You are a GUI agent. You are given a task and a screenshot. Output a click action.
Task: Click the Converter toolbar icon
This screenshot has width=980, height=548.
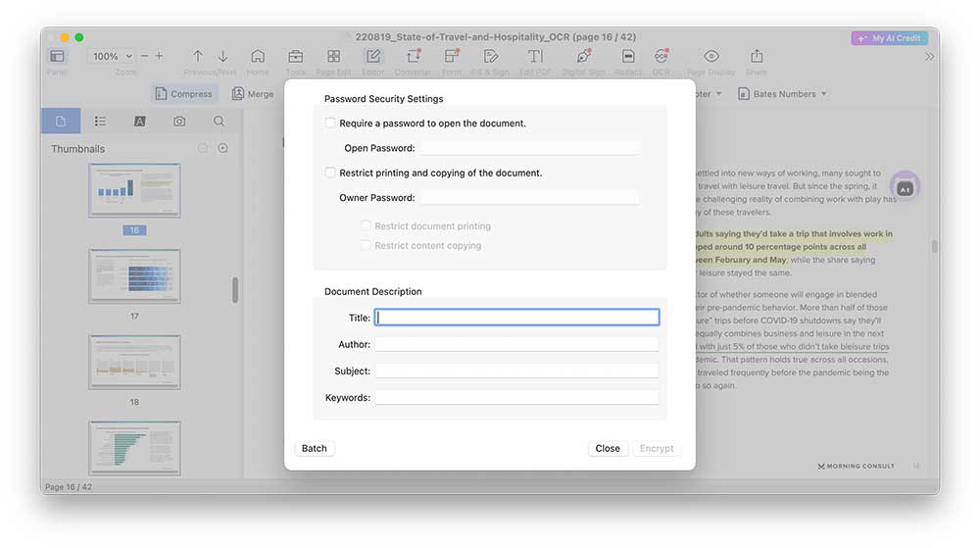[413, 57]
